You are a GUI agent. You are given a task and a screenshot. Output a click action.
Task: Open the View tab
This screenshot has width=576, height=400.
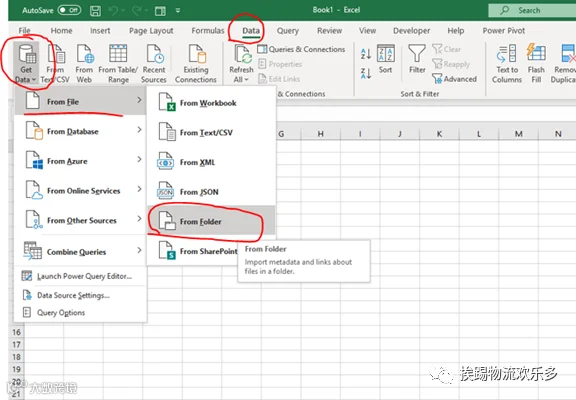point(367,31)
